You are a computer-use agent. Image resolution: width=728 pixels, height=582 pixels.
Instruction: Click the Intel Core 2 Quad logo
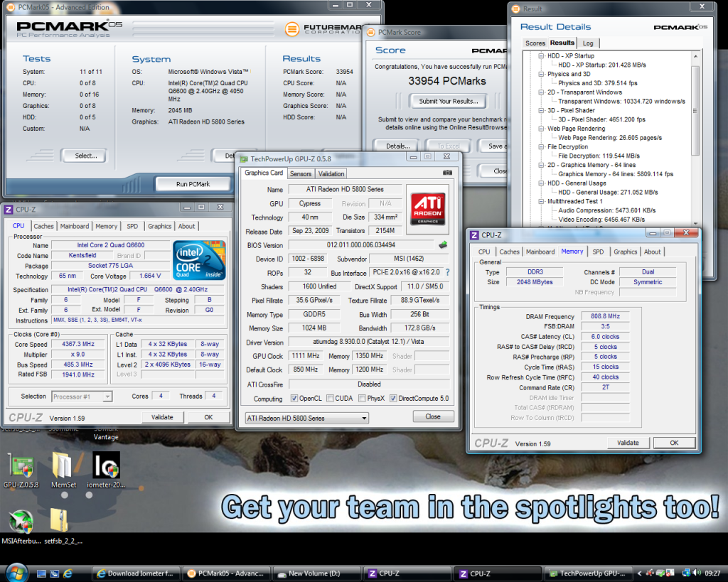(x=199, y=260)
